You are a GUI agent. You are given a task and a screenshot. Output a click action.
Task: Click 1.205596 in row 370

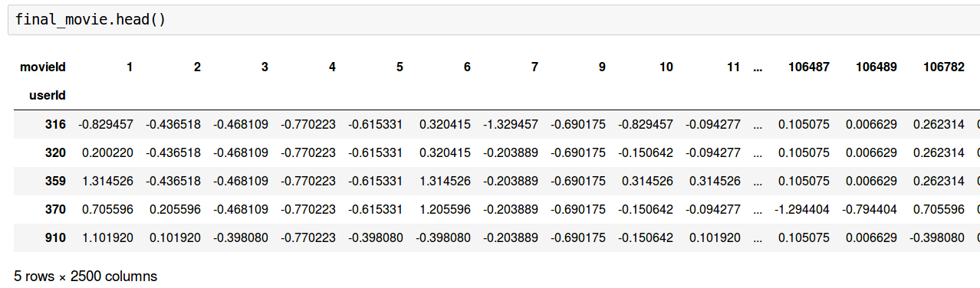(x=445, y=209)
